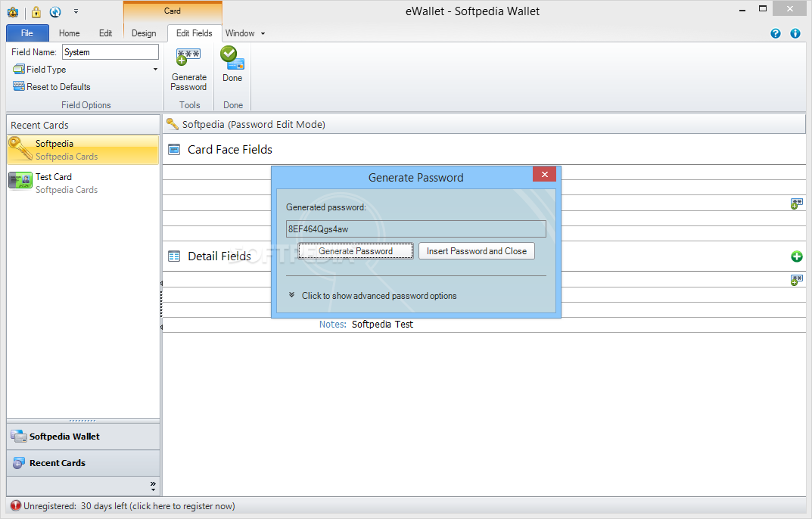Click the sync icon in quick access toolbar
Viewport: 812px width, 519px height.
tap(55, 11)
